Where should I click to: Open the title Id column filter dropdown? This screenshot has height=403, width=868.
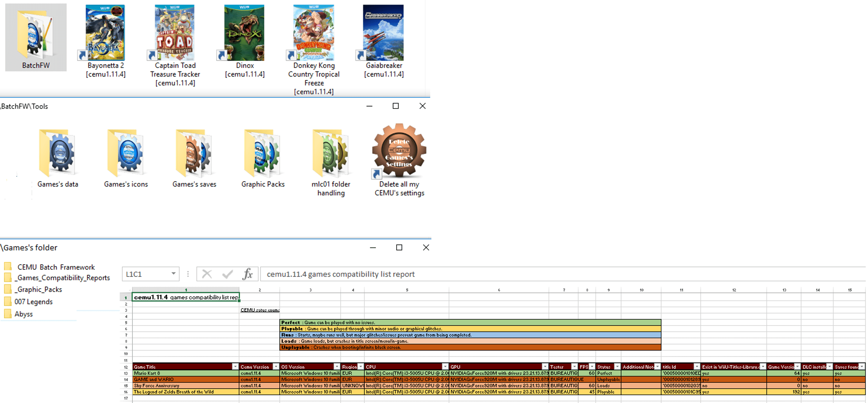pyautogui.click(x=697, y=367)
